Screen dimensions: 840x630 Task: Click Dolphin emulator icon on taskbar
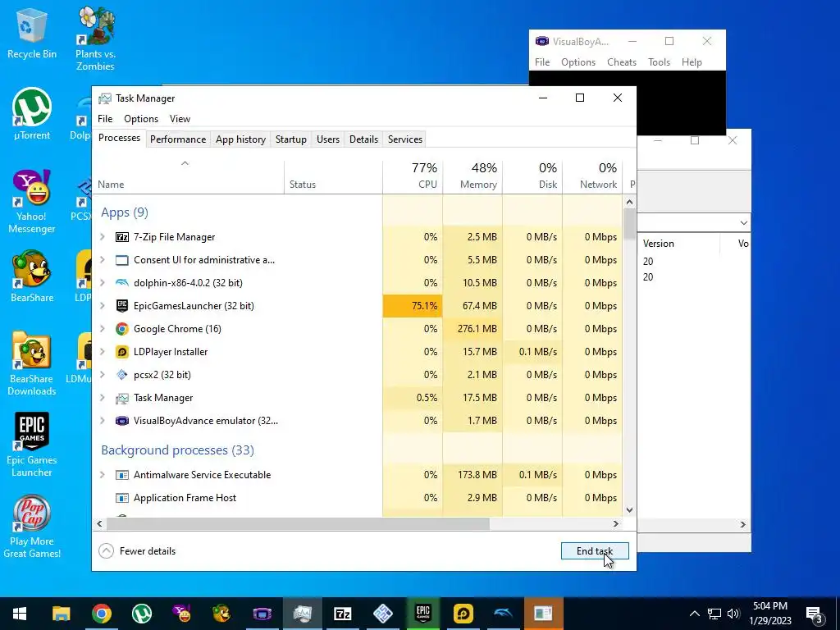503,614
